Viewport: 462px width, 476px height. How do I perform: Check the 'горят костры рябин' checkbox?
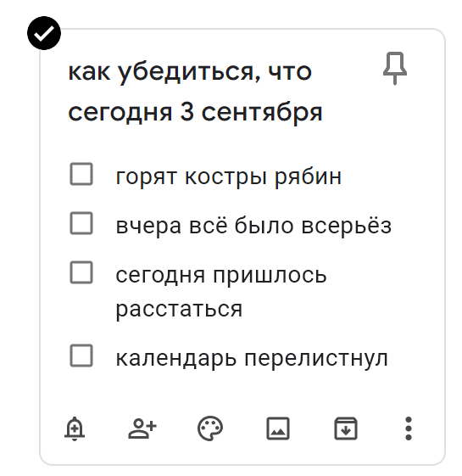pyautogui.click(x=81, y=174)
